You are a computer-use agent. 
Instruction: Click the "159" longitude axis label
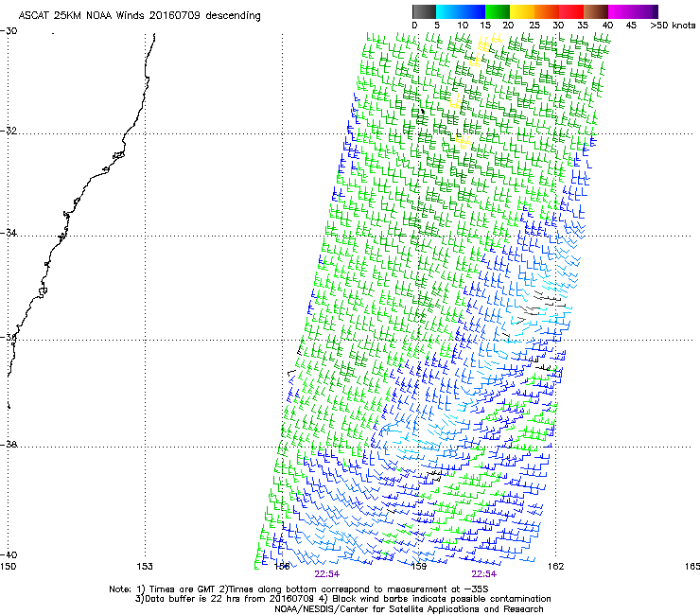pos(419,567)
